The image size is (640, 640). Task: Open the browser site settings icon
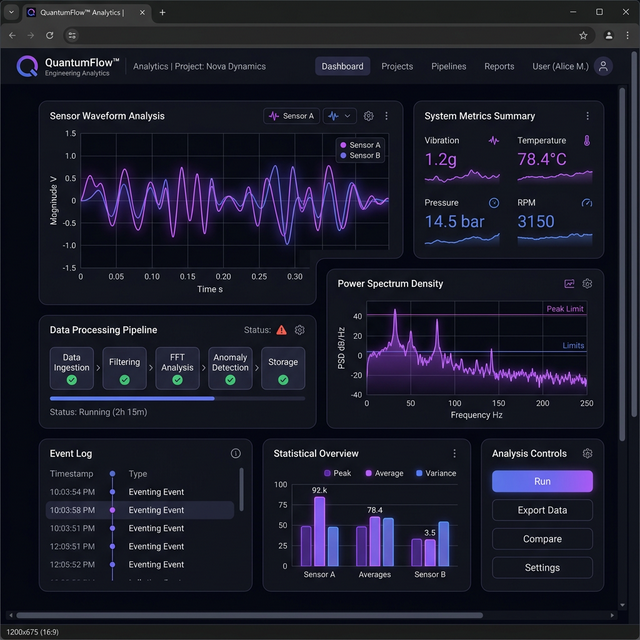[x=72, y=36]
